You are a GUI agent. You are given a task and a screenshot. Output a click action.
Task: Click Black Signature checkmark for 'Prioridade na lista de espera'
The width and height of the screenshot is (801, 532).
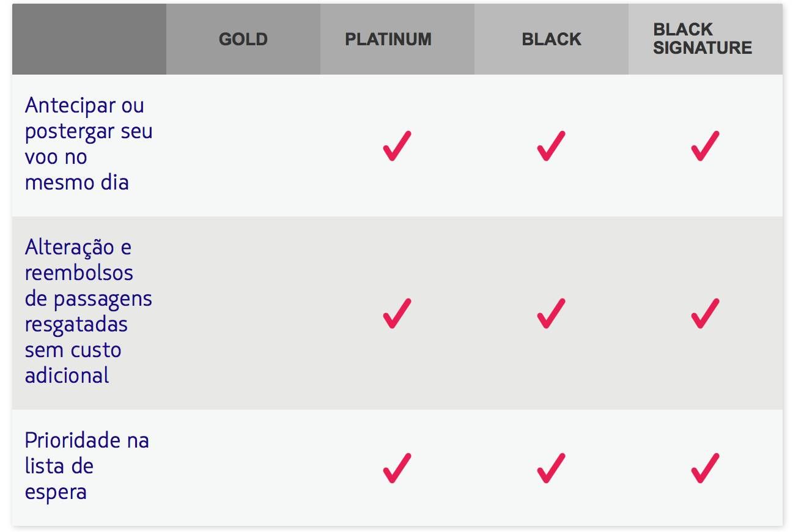tap(705, 468)
